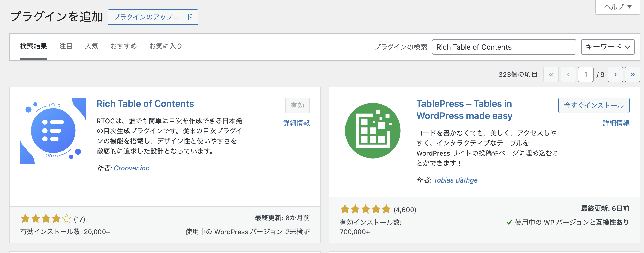Go to next page of results
Image resolution: width=644 pixels, height=253 pixels.
point(615,74)
